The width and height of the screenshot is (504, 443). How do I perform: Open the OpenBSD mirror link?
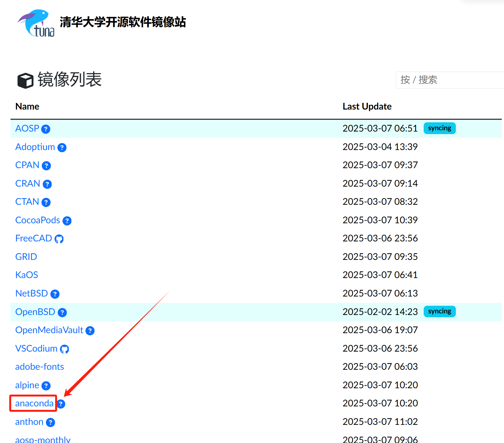(35, 312)
